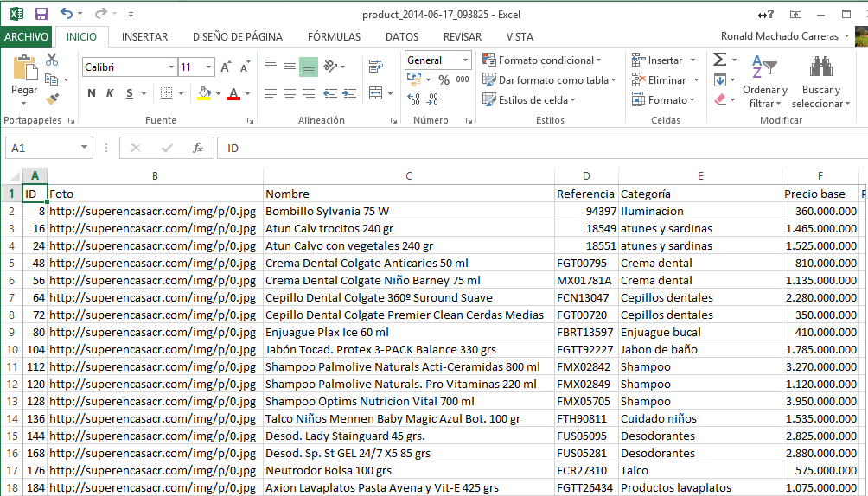
Task: Switch to the INSERTAR ribbon tab
Action: 144,37
